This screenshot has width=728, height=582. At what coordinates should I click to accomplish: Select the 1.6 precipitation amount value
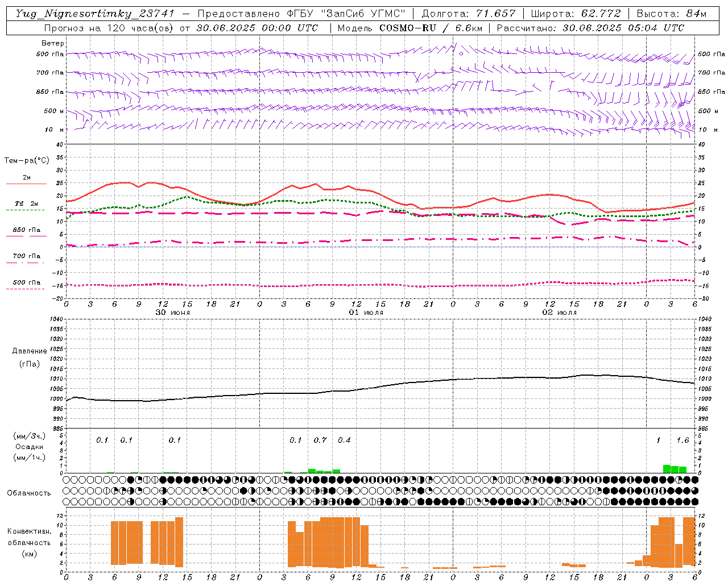click(x=682, y=440)
